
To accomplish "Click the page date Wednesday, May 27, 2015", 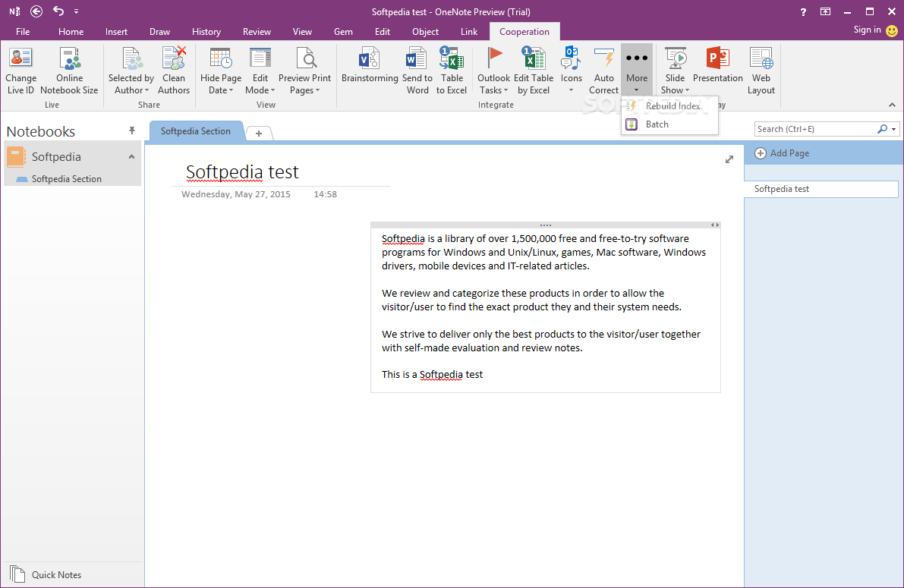I will click(x=236, y=194).
